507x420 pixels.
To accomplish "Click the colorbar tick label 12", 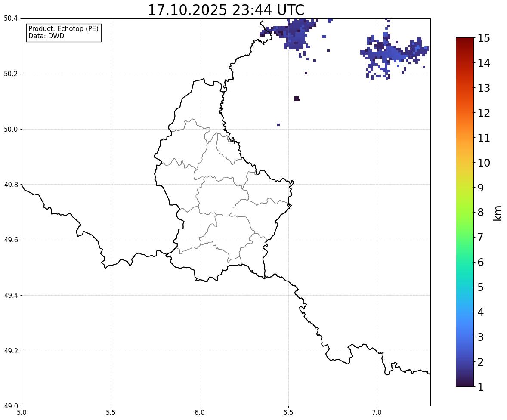I will pos(484,113).
